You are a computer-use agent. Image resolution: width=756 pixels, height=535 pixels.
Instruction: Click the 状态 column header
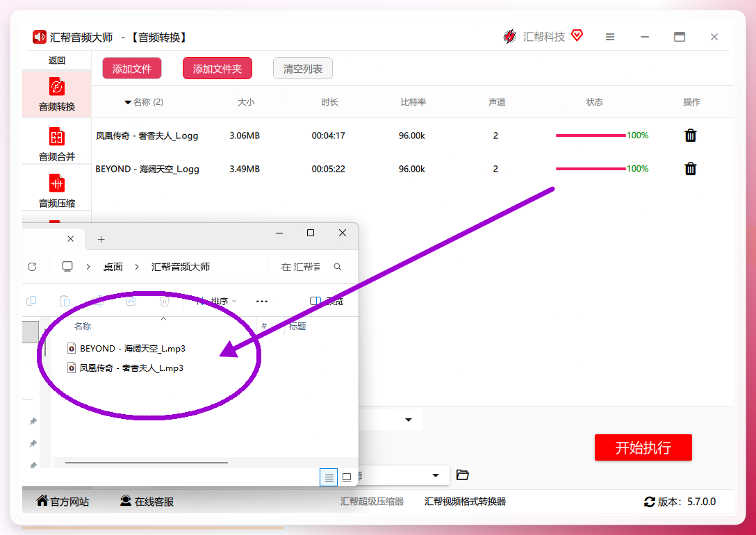pos(594,102)
